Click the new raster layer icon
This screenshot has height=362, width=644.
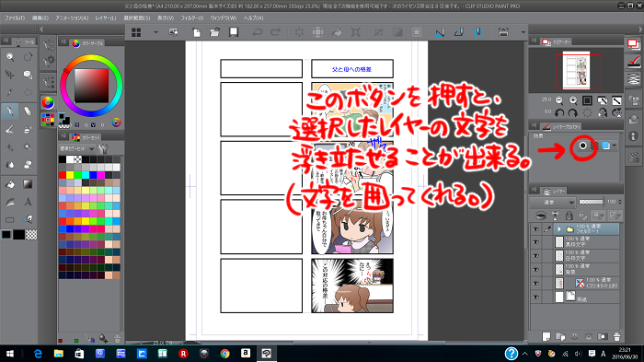(x=546, y=336)
